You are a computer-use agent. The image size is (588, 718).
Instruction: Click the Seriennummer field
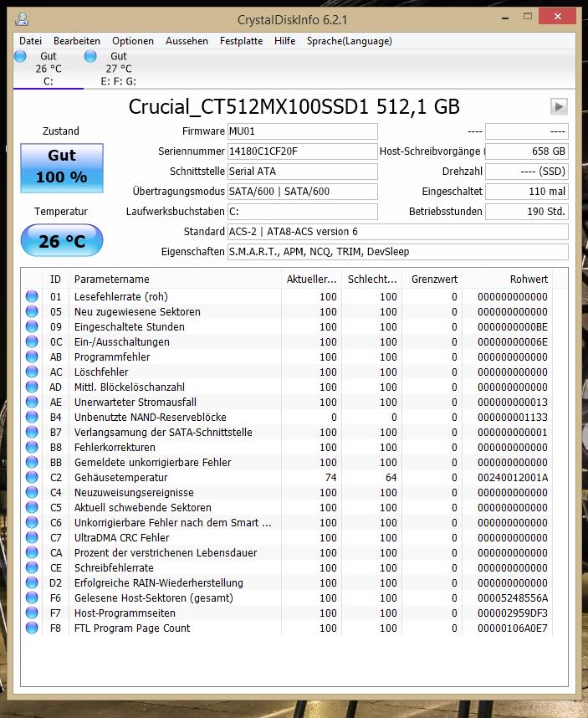[x=303, y=151]
